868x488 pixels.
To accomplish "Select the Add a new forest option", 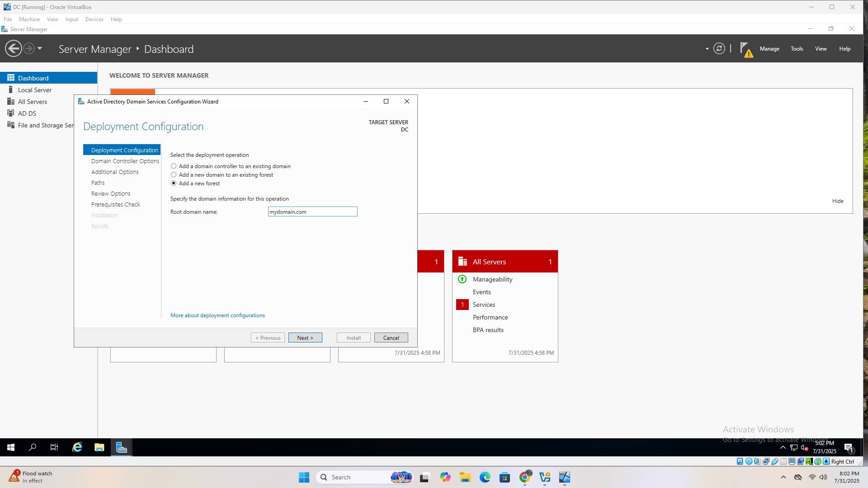I will [174, 183].
